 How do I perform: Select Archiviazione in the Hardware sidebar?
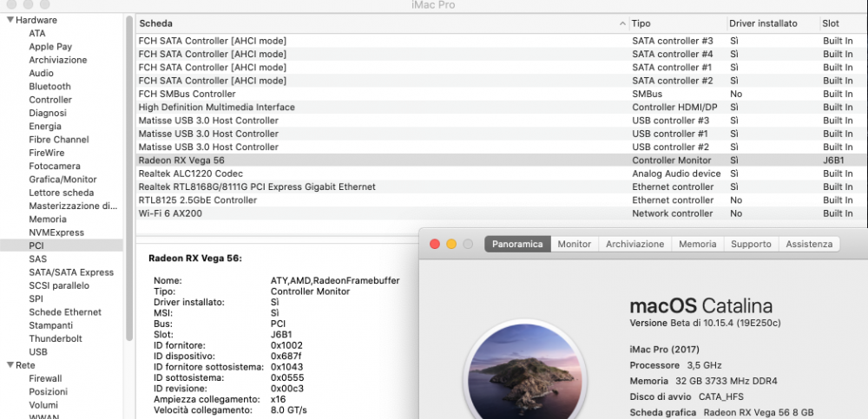coord(57,60)
